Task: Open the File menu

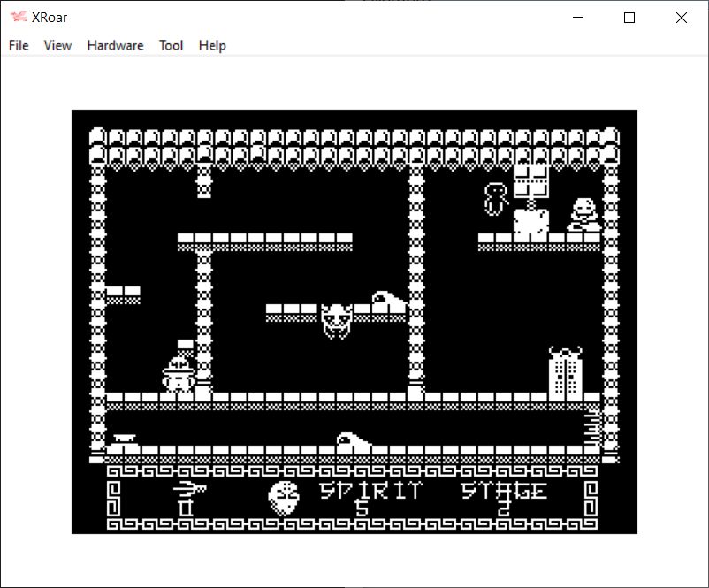Action: pyautogui.click(x=19, y=45)
